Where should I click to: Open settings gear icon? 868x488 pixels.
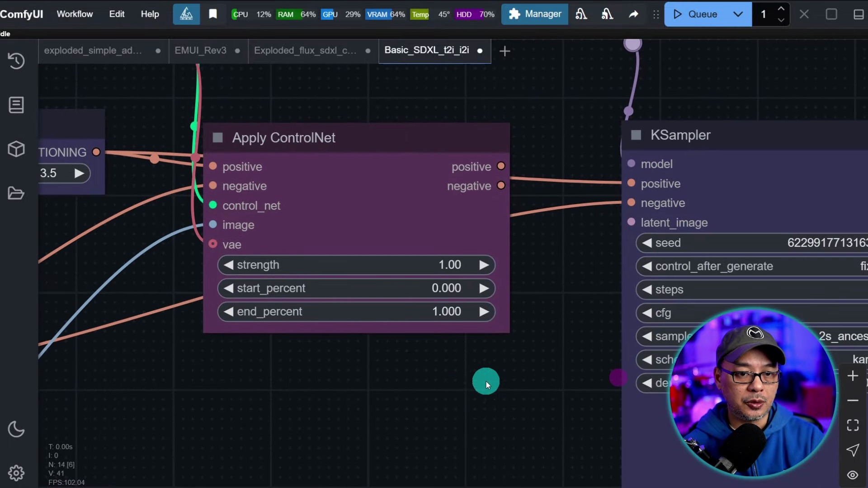(16, 473)
